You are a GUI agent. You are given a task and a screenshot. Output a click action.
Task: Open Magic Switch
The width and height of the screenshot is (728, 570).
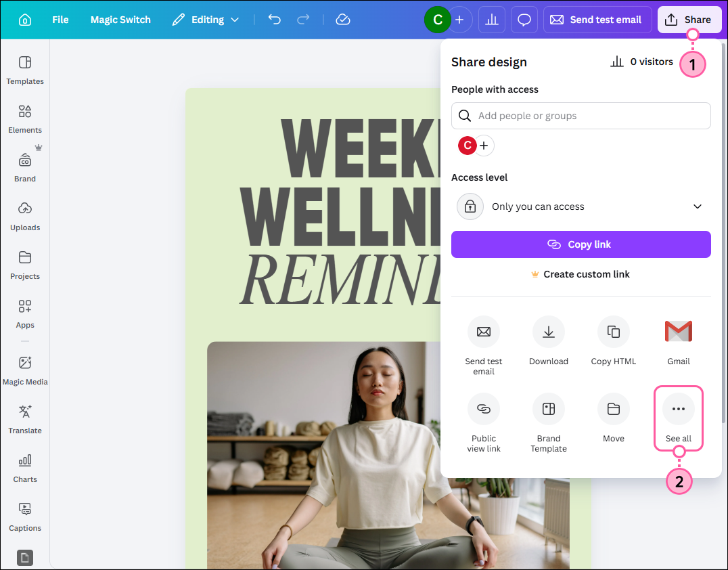click(x=120, y=20)
